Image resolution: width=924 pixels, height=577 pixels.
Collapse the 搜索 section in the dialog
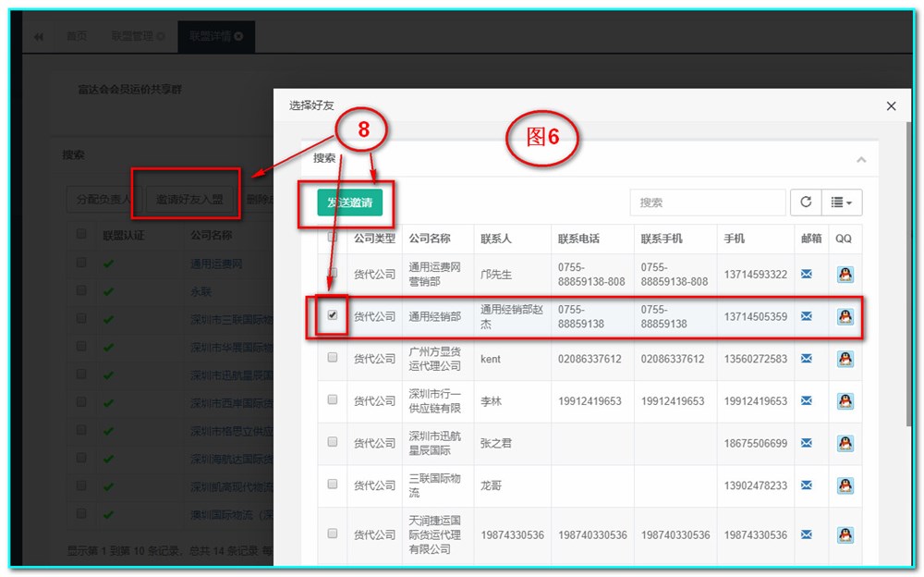click(x=861, y=159)
